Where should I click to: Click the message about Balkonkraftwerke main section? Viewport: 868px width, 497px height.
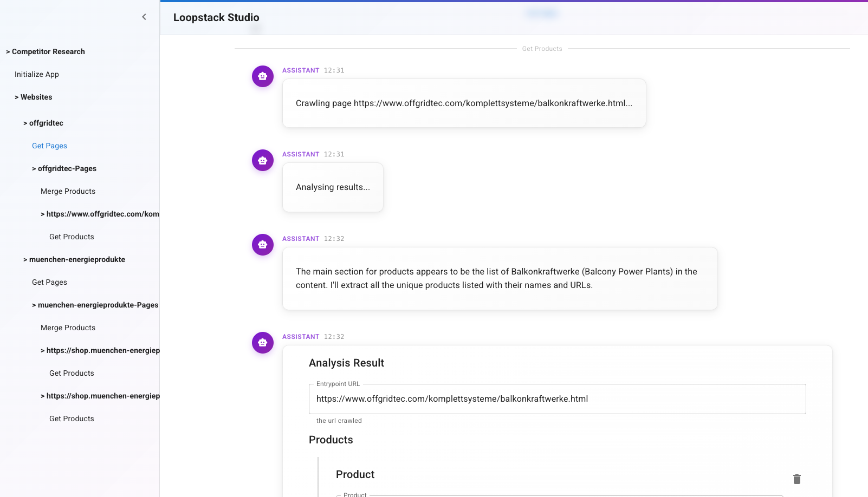500,278
